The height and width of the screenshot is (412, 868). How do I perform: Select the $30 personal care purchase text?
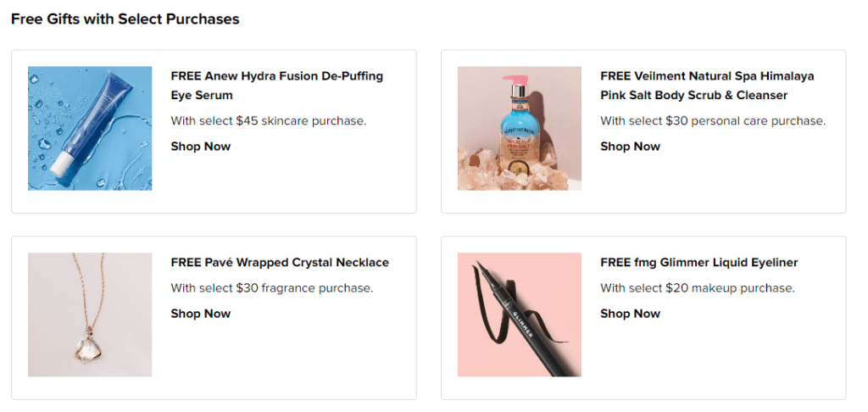(x=712, y=121)
